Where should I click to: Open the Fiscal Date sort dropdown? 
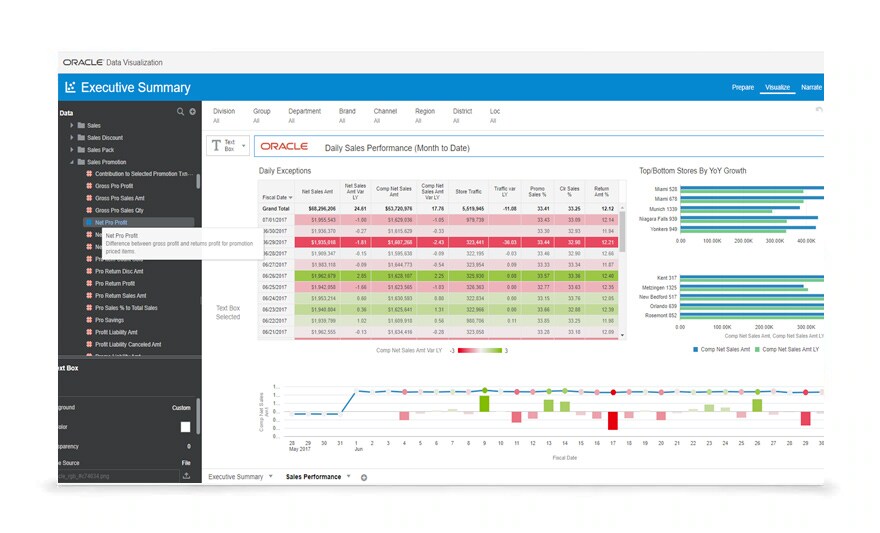(x=290, y=197)
